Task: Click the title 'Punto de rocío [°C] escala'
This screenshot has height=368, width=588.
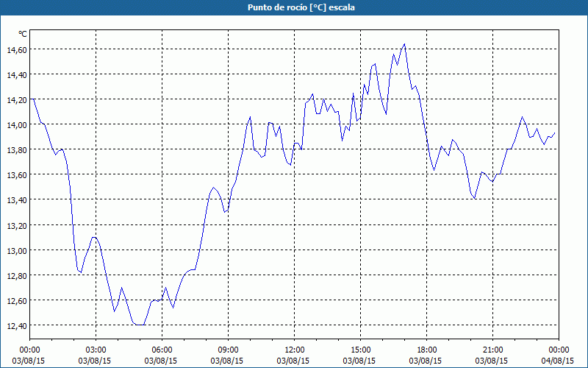Action: pyautogui.click(x=301, y=7)
